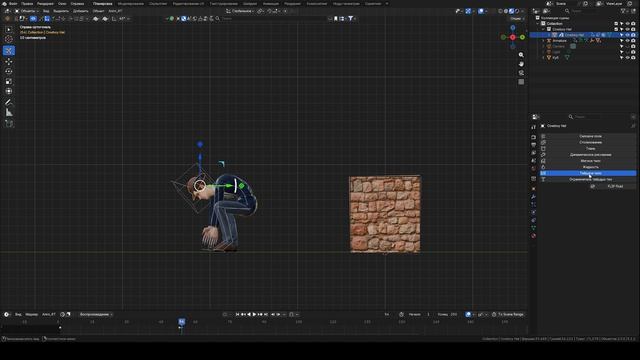
Task: Switch viewport shading to rendered
Action: (517, 11)
